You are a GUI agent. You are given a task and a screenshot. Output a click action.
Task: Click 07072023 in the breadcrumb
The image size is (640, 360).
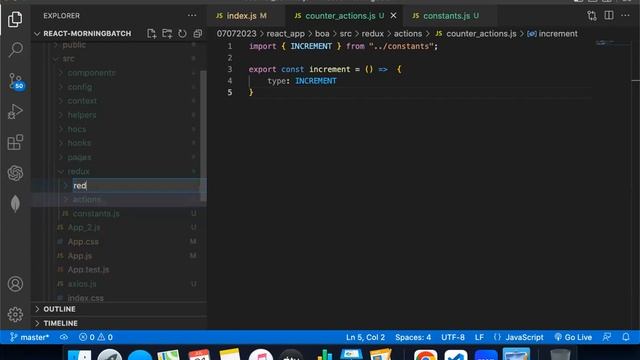click(236, 33)
